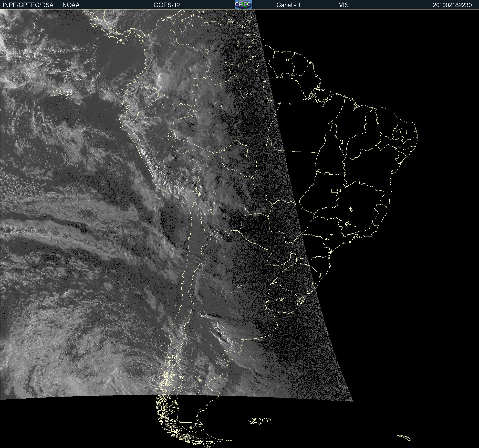The image size is (479, 448).
Task: Click the GOES-12 satellite label
Action: tap(167, 5)
